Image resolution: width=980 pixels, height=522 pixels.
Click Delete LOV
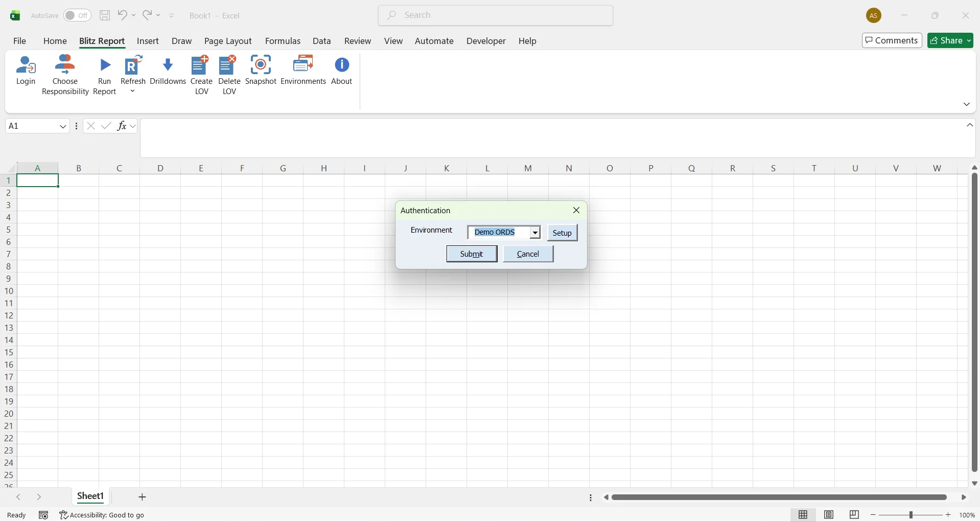[229, 76]
